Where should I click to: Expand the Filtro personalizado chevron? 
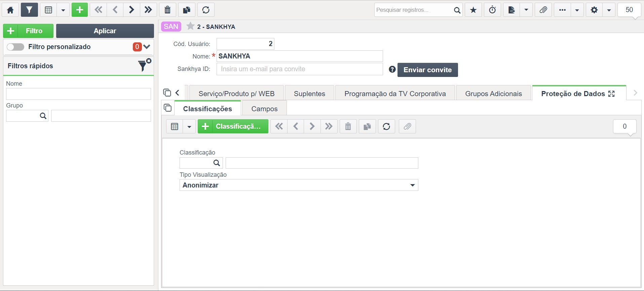point(147,47)
